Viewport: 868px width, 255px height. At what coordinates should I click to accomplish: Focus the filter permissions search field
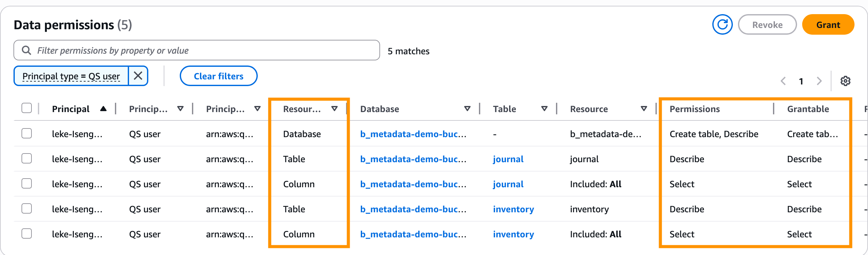pos(197,50)
